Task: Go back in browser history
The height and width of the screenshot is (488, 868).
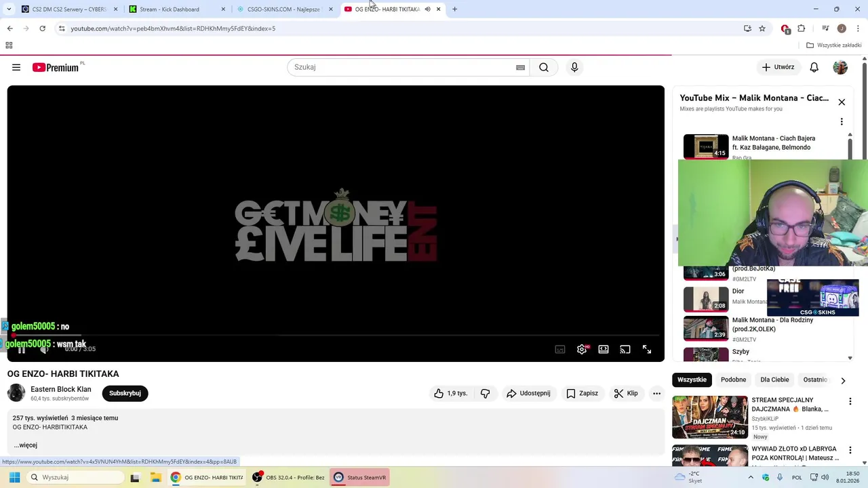Action: [9, 28]
